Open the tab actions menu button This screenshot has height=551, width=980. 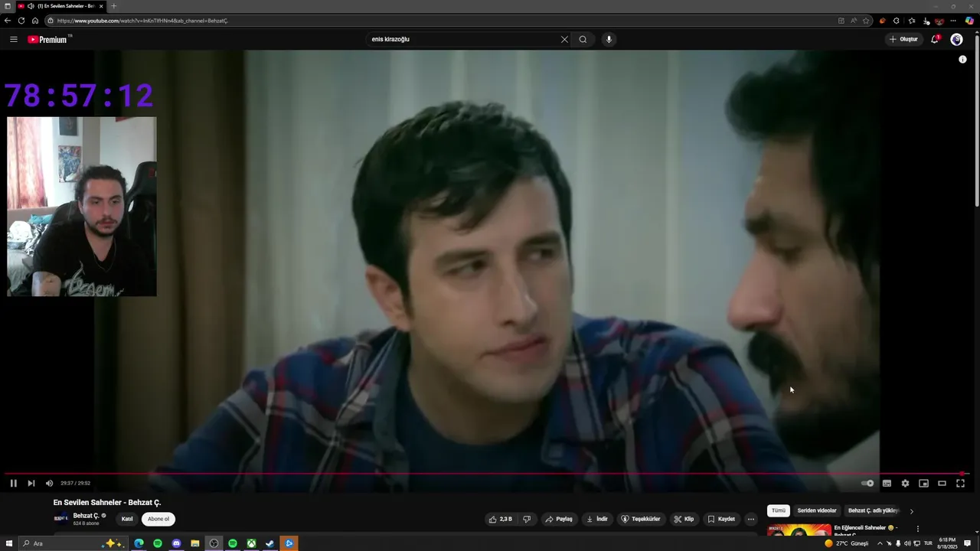coord(8,6)
